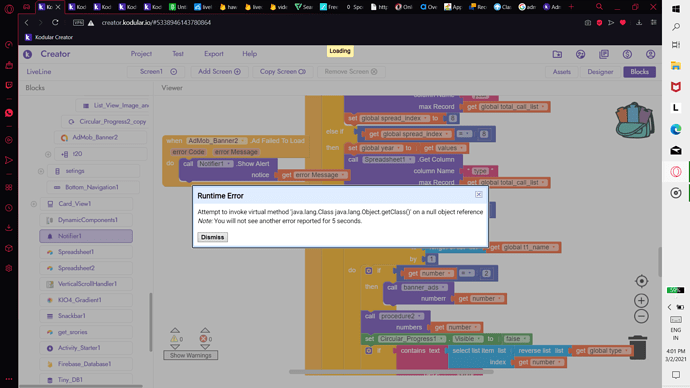Open the theme palette icon in header
Screen dimensions: 690x388
coord(580,54)
